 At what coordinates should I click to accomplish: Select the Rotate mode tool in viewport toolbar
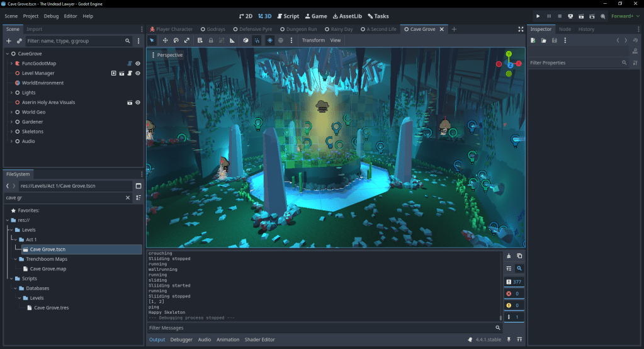(176, 40)
